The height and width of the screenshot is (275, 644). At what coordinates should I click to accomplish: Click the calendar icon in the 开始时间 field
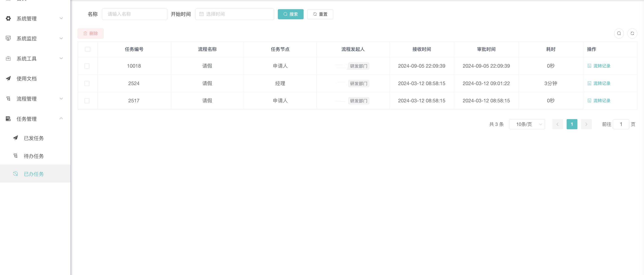click(201, 14)
